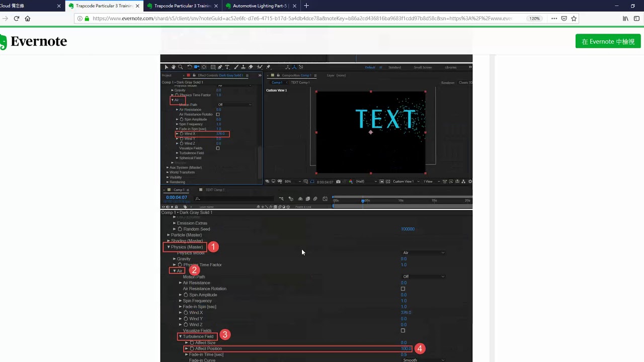Click the Wind X value 376.0 in enlarged list
644x362 pixels.
[x=406, y=313]
